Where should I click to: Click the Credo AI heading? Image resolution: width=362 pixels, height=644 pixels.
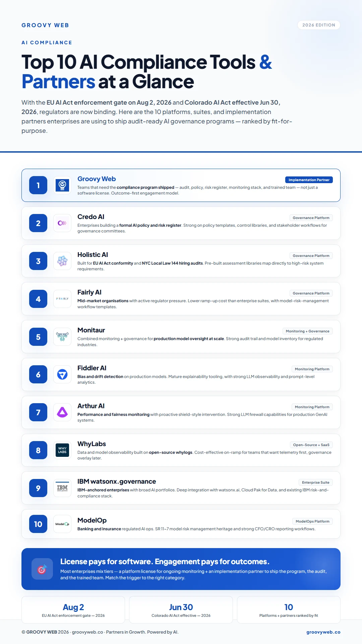[x=91, y=217]
